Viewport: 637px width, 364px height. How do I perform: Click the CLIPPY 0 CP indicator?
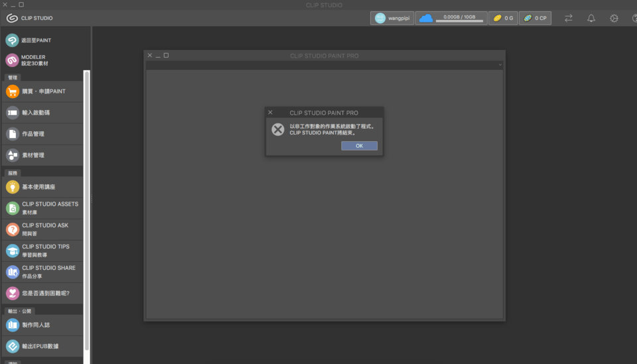[x=535, y=18]
